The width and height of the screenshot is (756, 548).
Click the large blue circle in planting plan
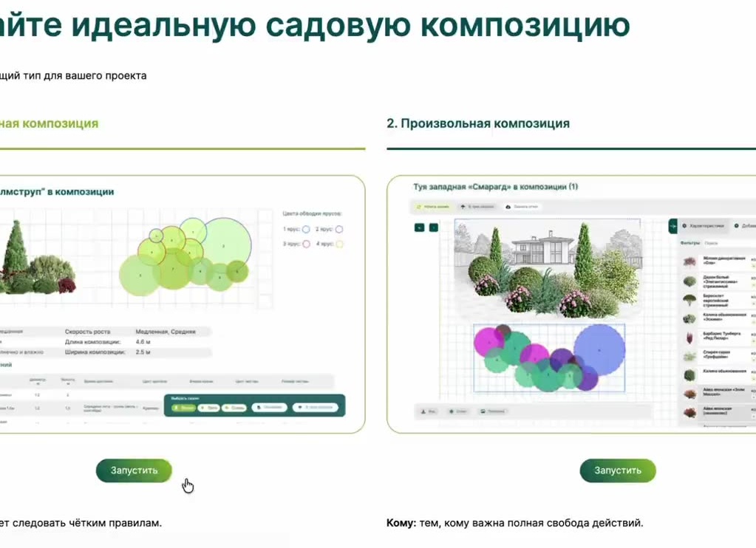(x=599, y=350)
